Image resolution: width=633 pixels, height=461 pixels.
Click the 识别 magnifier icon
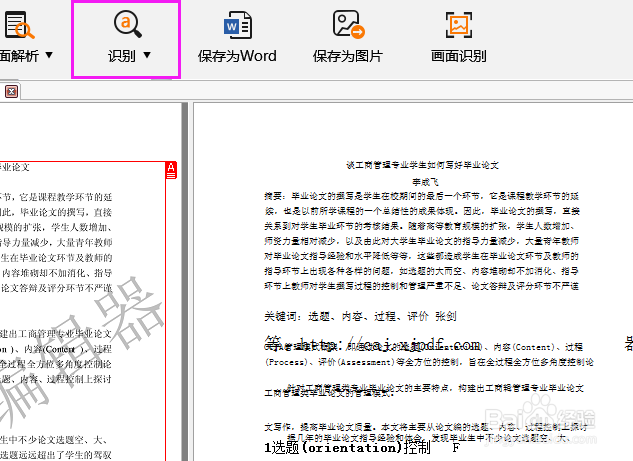click(128, 24)
